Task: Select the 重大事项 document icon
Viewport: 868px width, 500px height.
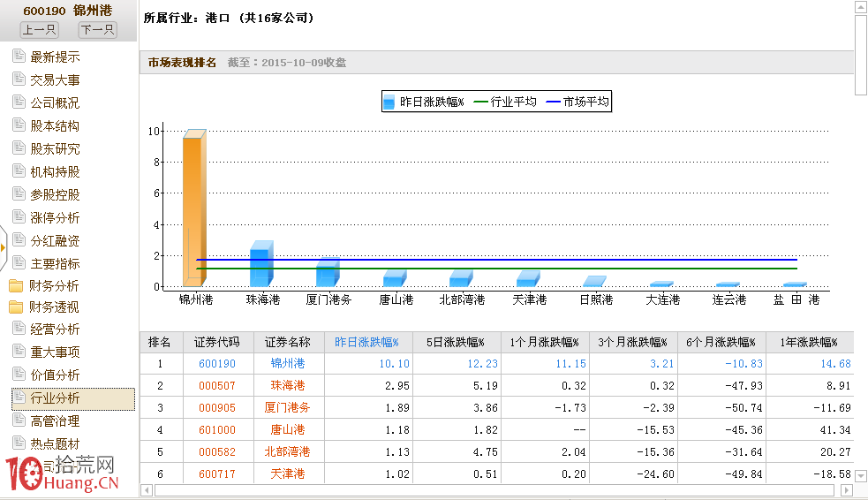Action: 19,352
